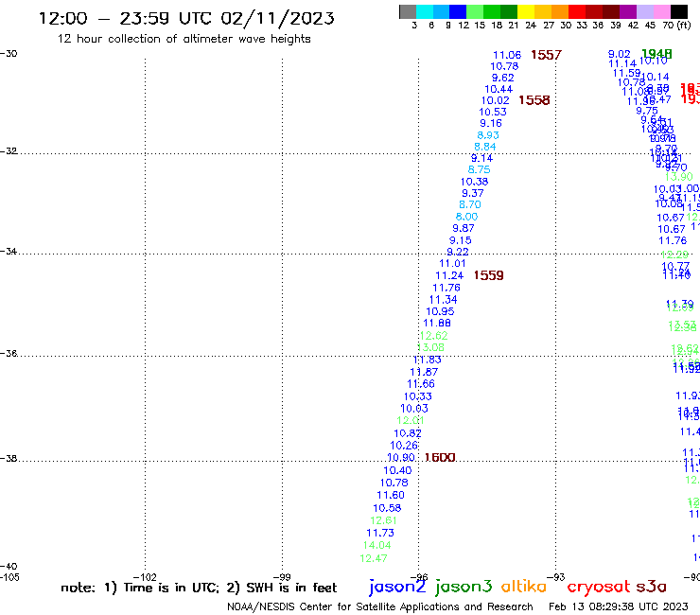Click the green value '12.01'

click(x=411, y=420)
